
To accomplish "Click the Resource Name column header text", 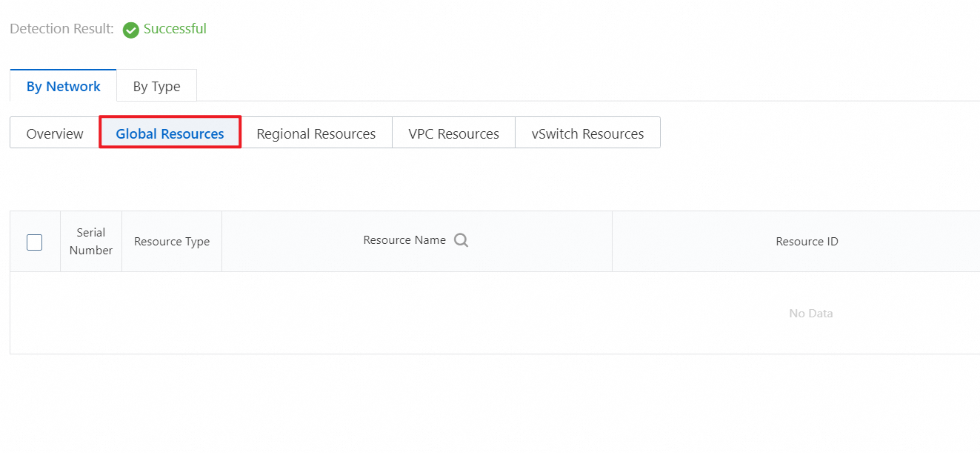I will [404, 240].
